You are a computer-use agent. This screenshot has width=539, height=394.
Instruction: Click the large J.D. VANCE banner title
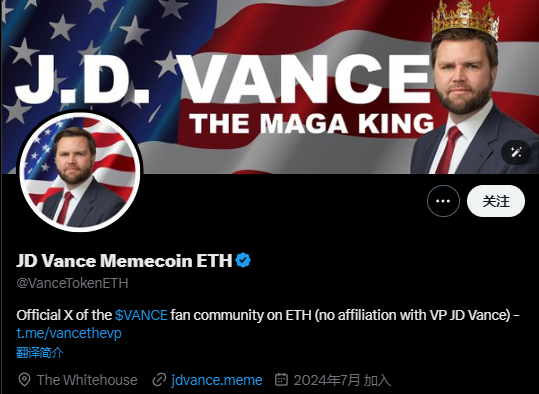[x=222, y=80]
